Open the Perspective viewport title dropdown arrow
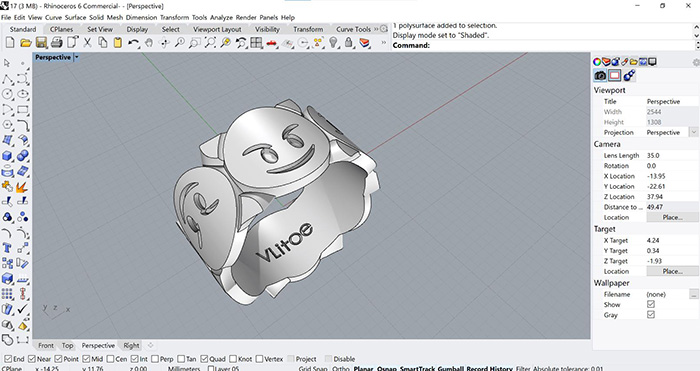Image resolution: width=700 pixels, height=371 pixels. 76,58
